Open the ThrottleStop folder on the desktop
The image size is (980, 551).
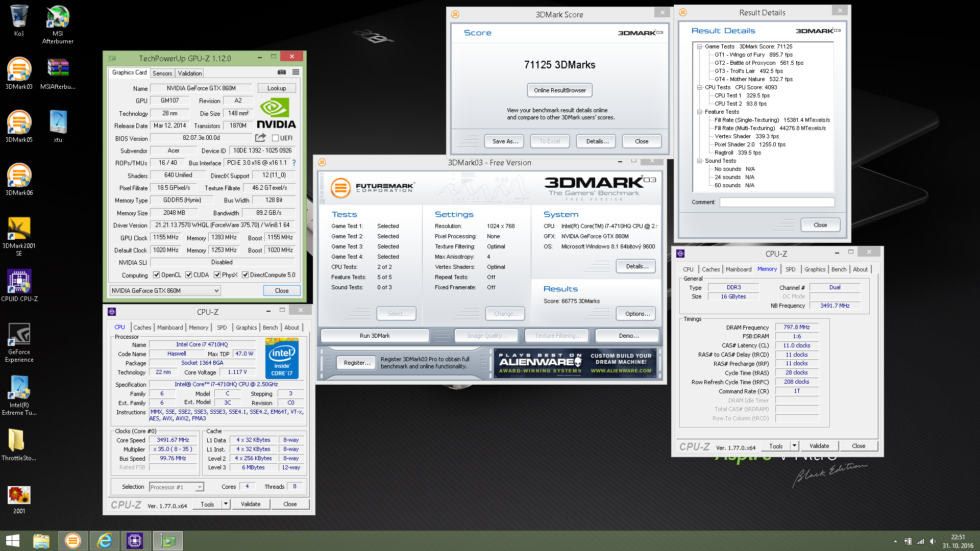pos(19,444)
